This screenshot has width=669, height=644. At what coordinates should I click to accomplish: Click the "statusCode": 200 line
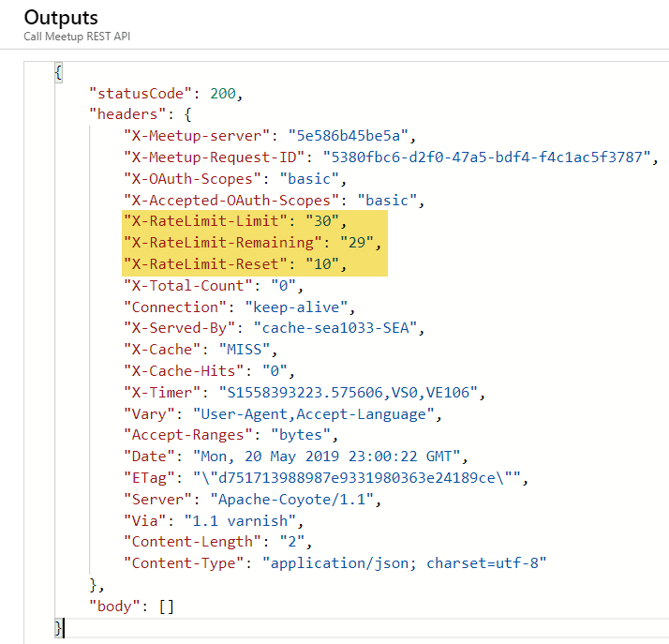166,94
